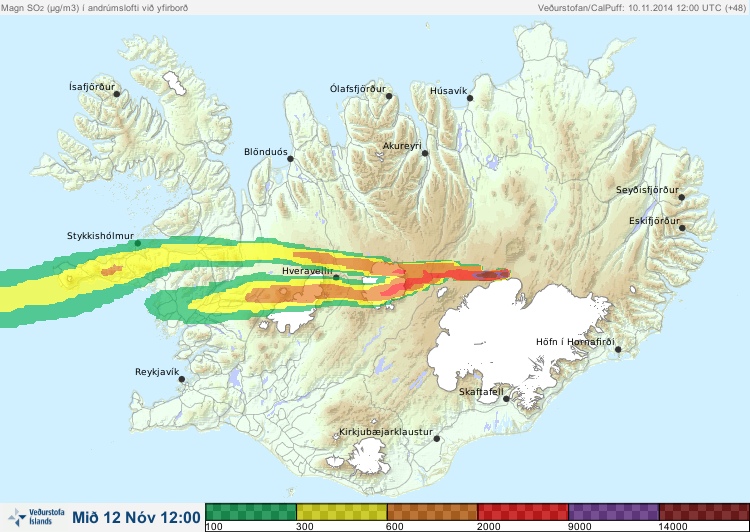Click the Höfn í Hornafirði marker dot
Viewport: 750px width, 532px height.
(618, 350)
